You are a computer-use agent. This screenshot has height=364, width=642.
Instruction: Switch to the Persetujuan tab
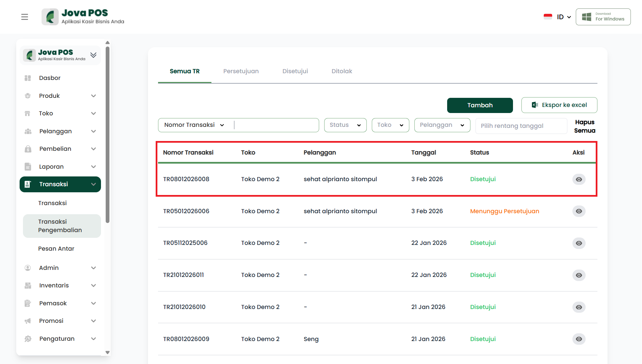coord(241,71)
